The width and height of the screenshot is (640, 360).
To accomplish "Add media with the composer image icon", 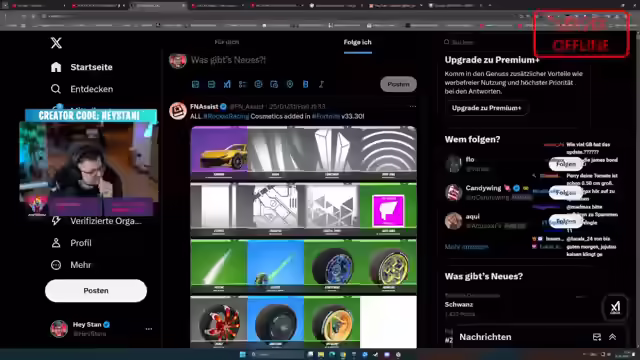I will pos(196,84).
